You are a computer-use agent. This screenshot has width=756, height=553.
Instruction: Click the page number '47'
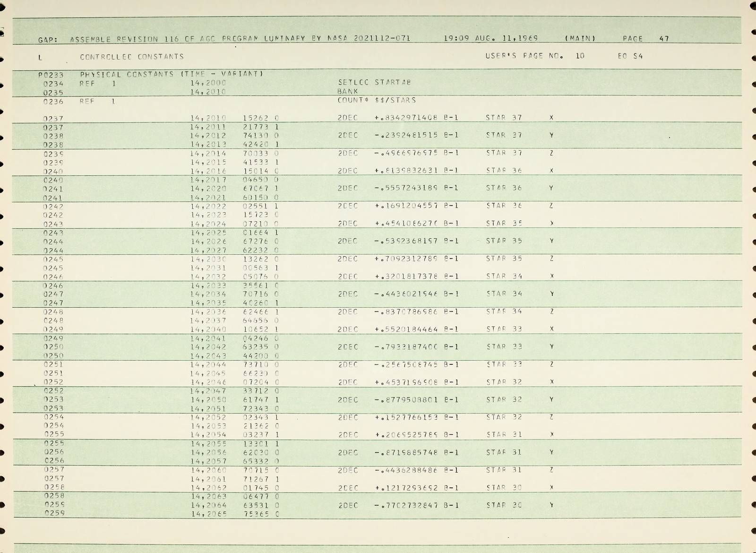[x=664, y=39]
